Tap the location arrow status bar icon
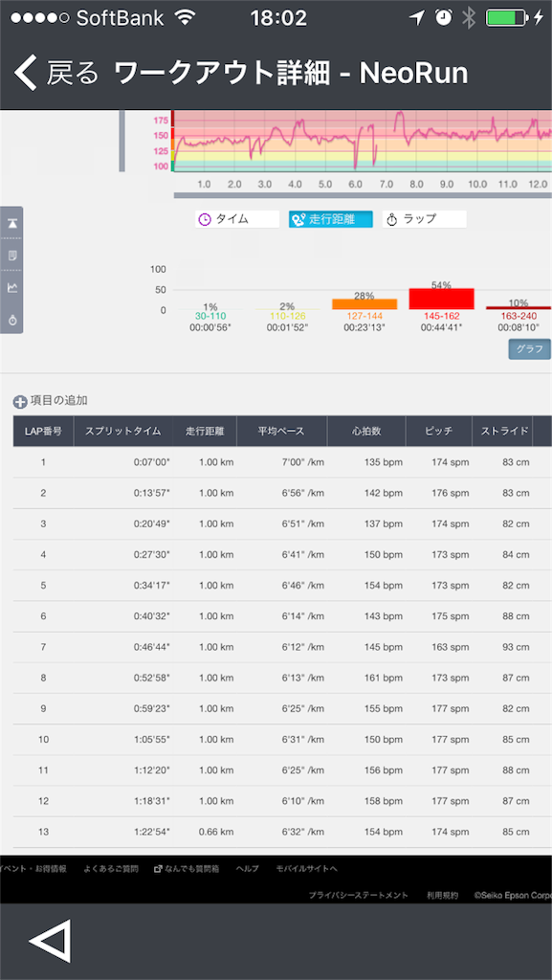 click(416, 18)
